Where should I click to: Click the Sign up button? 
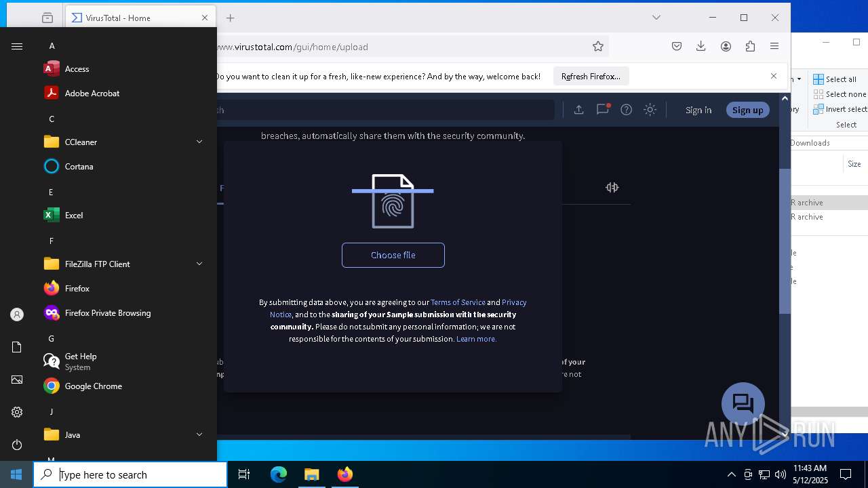click(747, 110)
